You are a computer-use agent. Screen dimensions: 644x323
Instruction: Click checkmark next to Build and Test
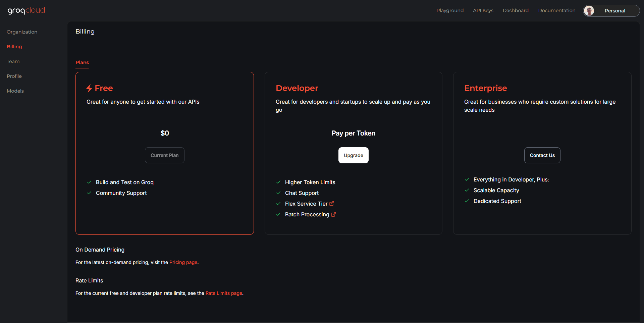click(89, 182)
